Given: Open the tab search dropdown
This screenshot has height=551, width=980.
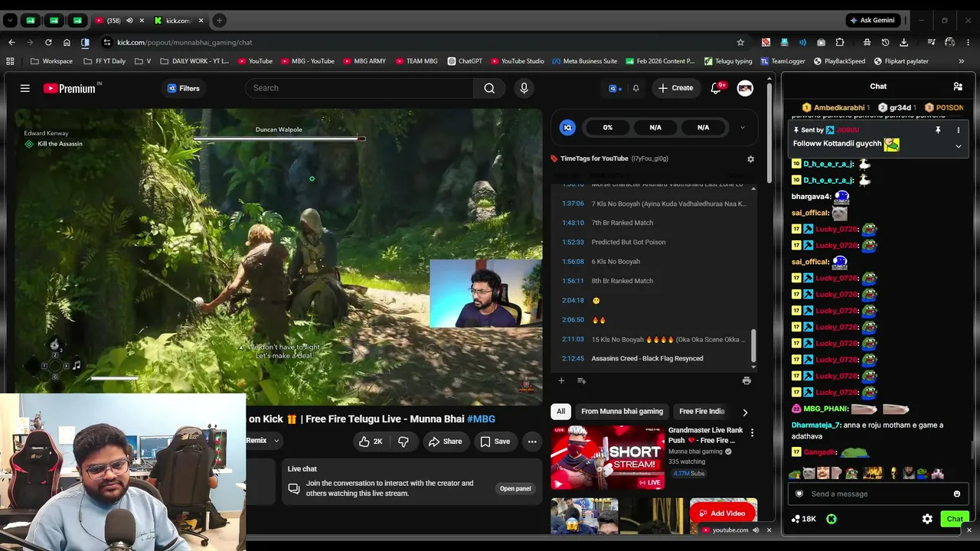Looking at the screenshot, I should click(10, 21).
